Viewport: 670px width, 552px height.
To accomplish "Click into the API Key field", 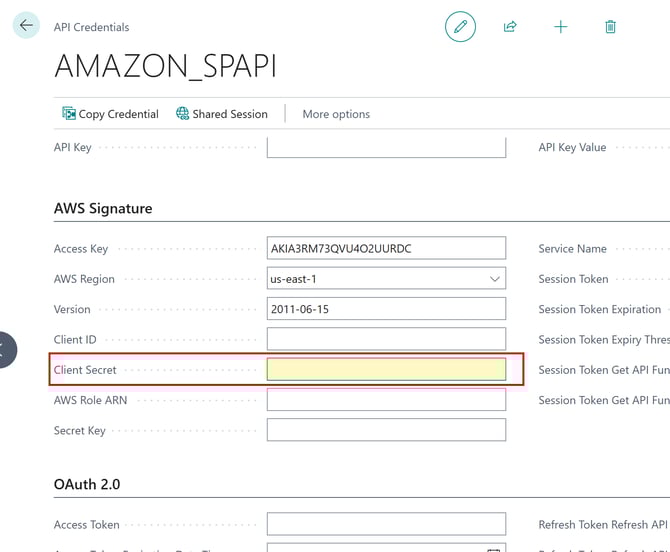I will tap(386, 147).
